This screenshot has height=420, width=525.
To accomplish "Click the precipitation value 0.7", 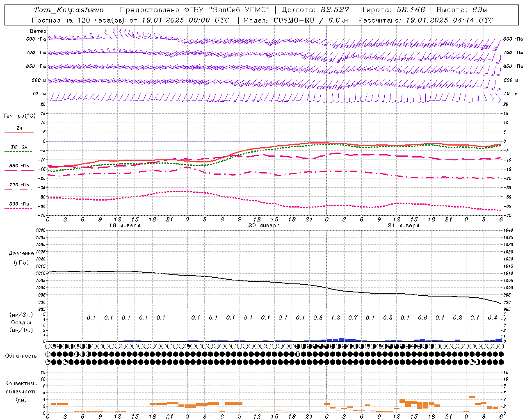I will pos(353,317).
